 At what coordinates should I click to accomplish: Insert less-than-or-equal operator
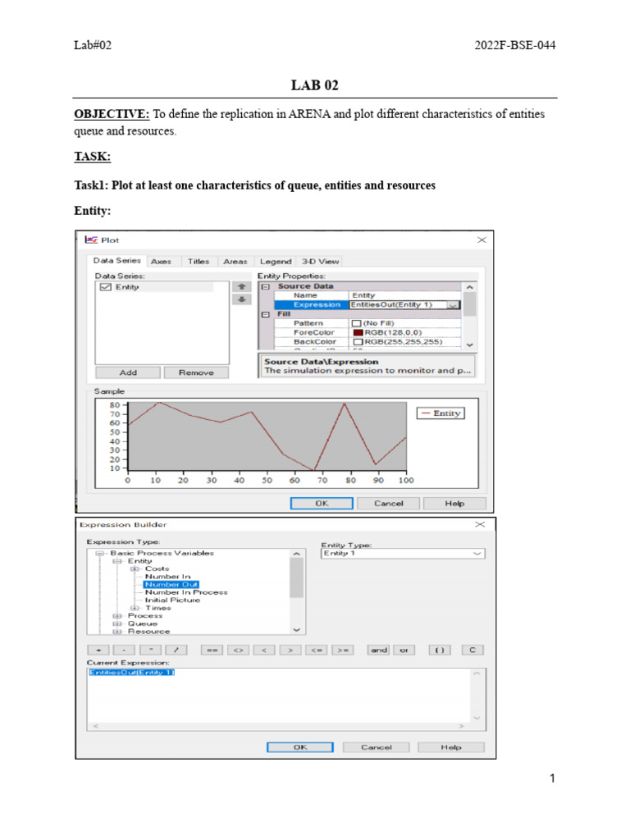[317, 650]
